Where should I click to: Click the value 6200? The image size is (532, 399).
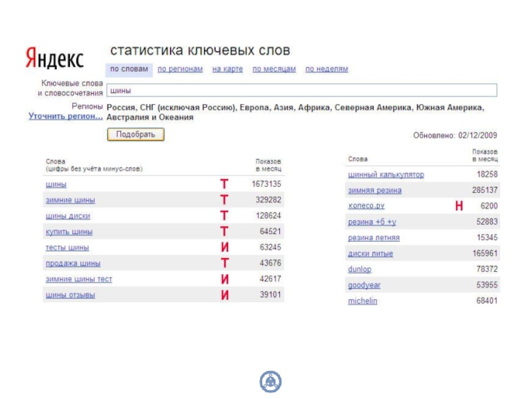pyautogui.click(x=489, y=206)
